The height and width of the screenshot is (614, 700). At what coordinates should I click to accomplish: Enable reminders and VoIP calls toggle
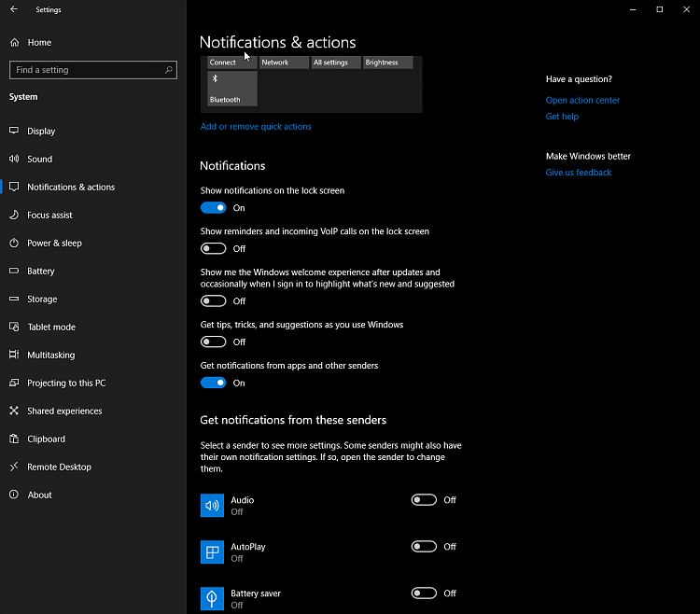point(214,248)
